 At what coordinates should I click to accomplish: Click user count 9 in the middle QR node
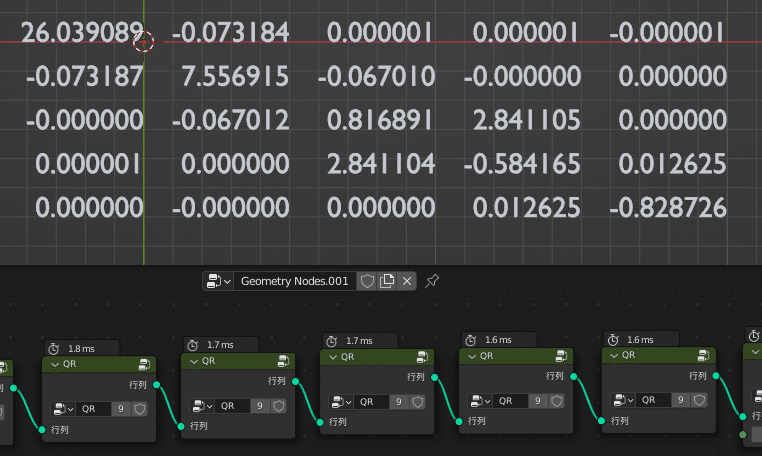pyautogui.click(x=398, y=402)
